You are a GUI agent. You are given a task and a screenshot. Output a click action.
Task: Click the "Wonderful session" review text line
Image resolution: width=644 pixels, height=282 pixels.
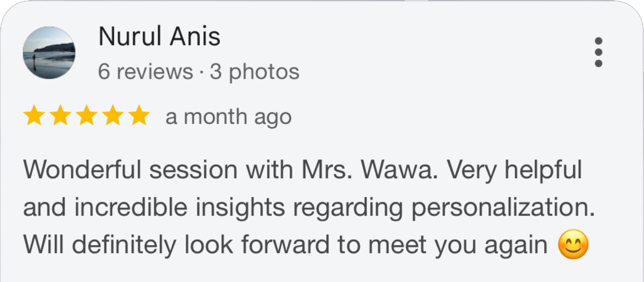click(x=130, y=170)
